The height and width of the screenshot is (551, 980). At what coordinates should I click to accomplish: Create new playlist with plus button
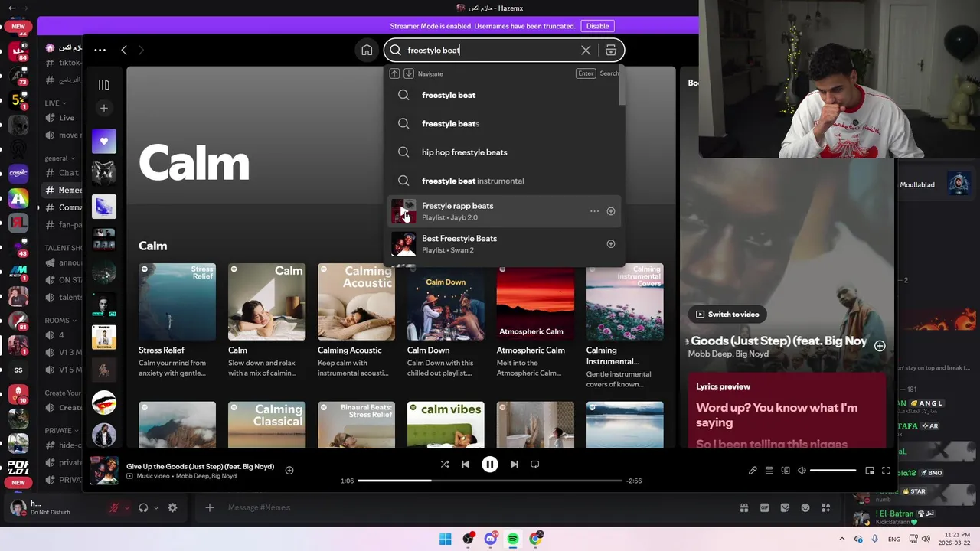point(104,108)
